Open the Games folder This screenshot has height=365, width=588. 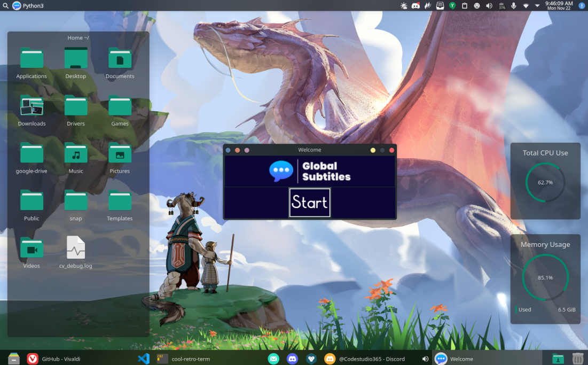click(120, 111)
